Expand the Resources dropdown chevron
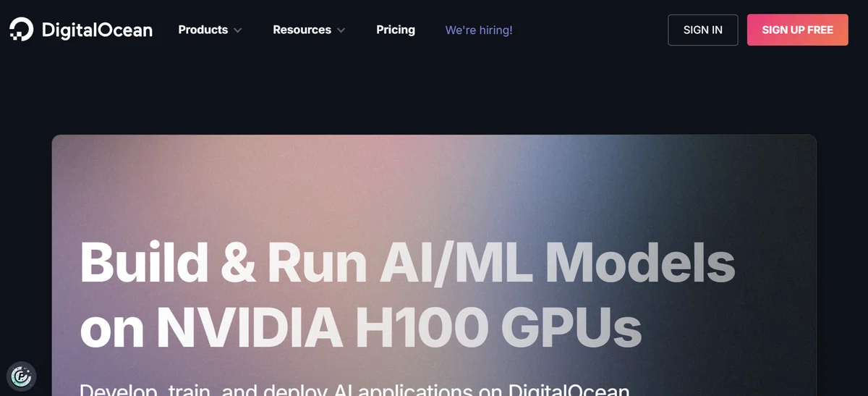This screenshot has width=868, height=396. (341, 30)
